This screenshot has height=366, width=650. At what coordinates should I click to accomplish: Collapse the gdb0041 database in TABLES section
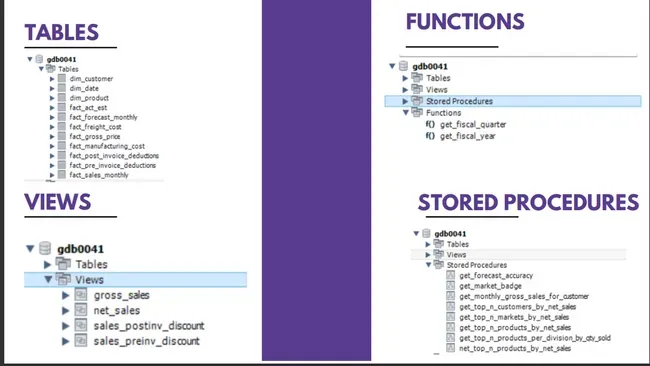coord(30,59)
